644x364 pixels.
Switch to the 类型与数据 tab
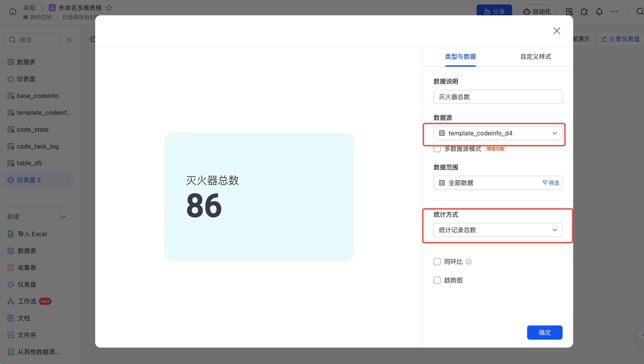(460, 56)
